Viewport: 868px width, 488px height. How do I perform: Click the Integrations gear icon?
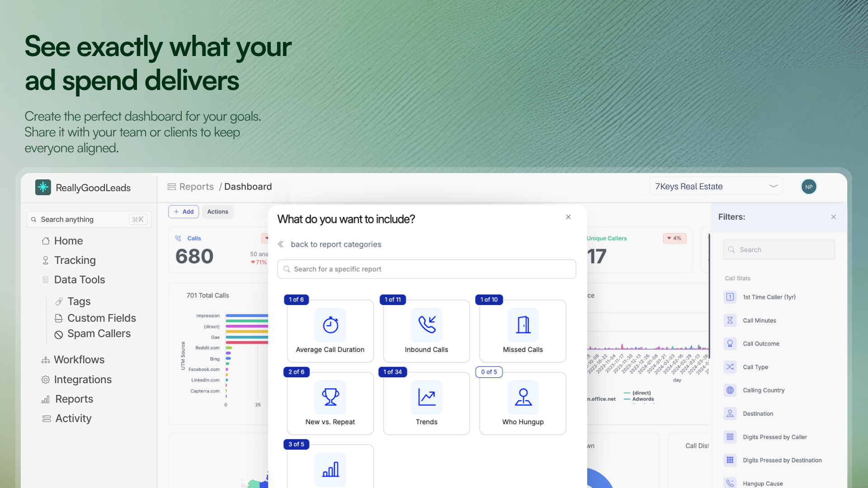point(46,380)
